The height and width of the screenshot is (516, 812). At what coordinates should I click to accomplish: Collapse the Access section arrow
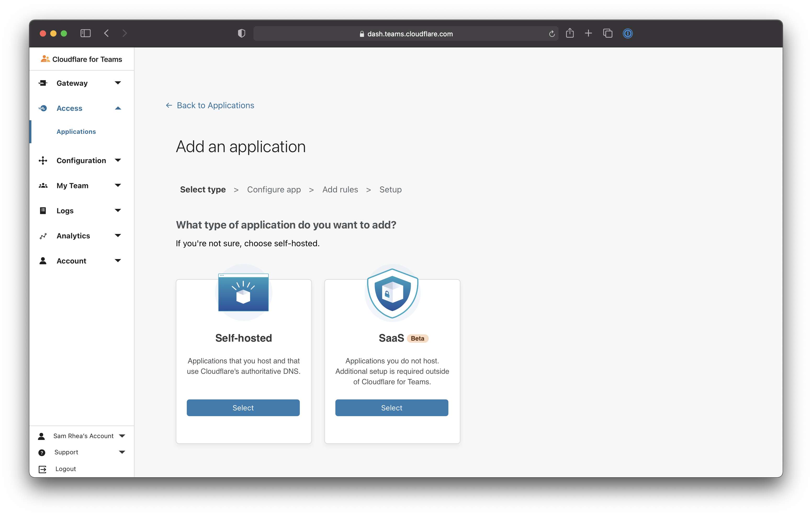pos(118,108)
